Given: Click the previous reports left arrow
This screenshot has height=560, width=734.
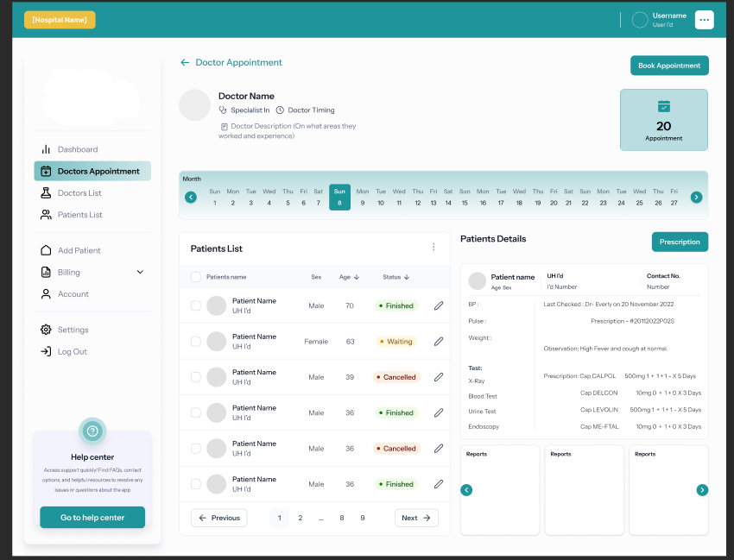Looking at the screenshot, I should click(x=466, y=490).
